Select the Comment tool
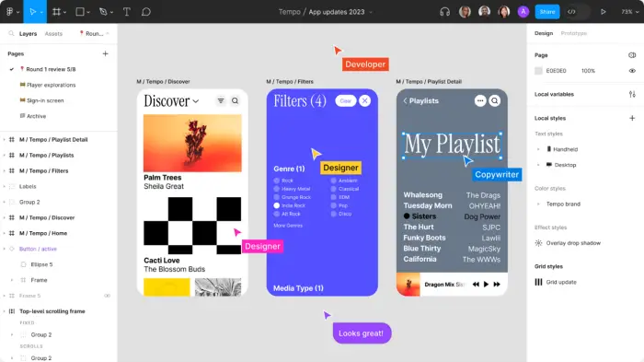 (145, 12)
